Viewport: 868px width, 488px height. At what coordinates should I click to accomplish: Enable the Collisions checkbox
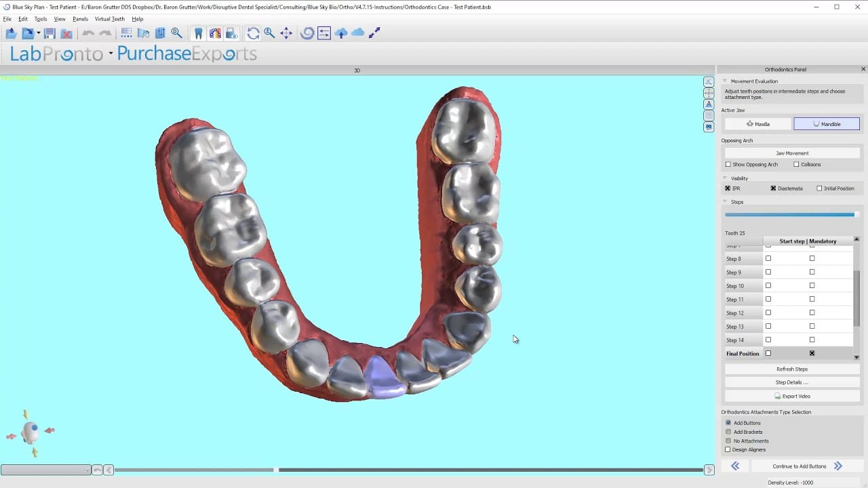[796, 165]
